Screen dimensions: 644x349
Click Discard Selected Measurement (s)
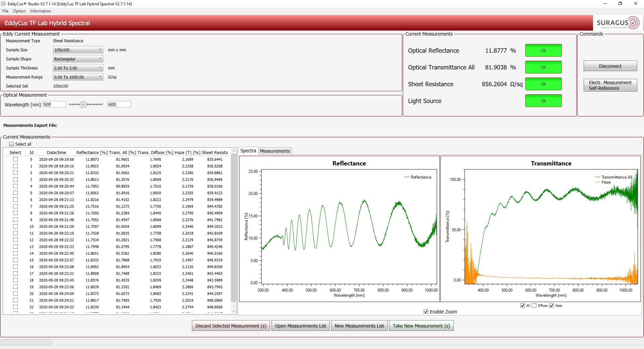231,326
